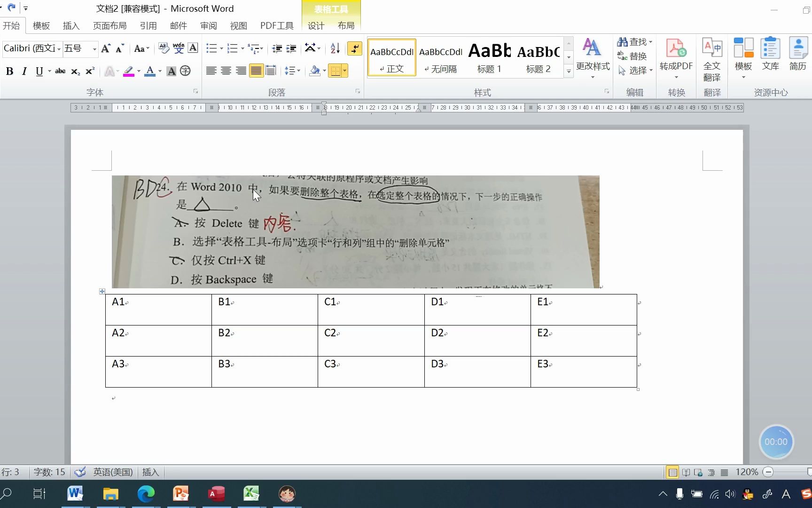Open the 审阅 Review tab
This screenshot has width=812, height=508.
(208, 25)
